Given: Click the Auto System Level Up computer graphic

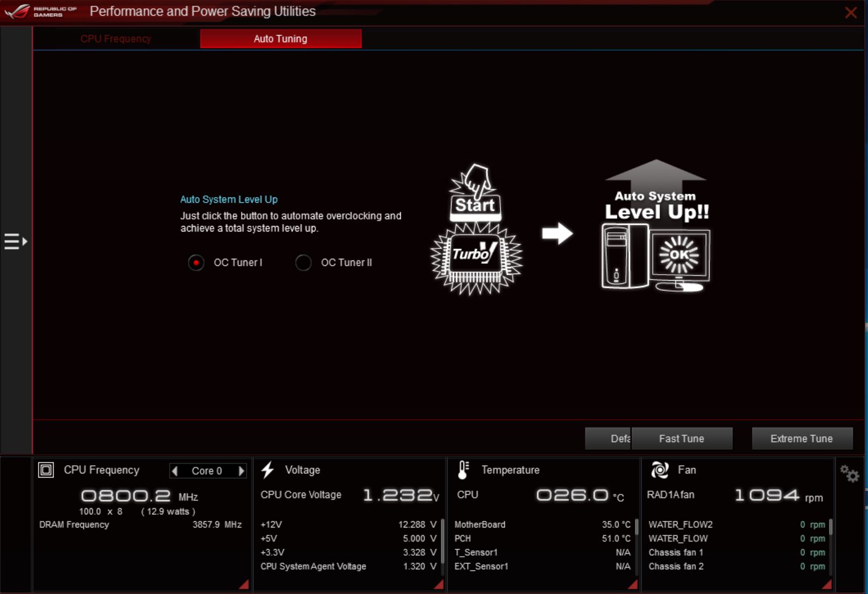Looking at the screenshot, I should click(656, 225).
